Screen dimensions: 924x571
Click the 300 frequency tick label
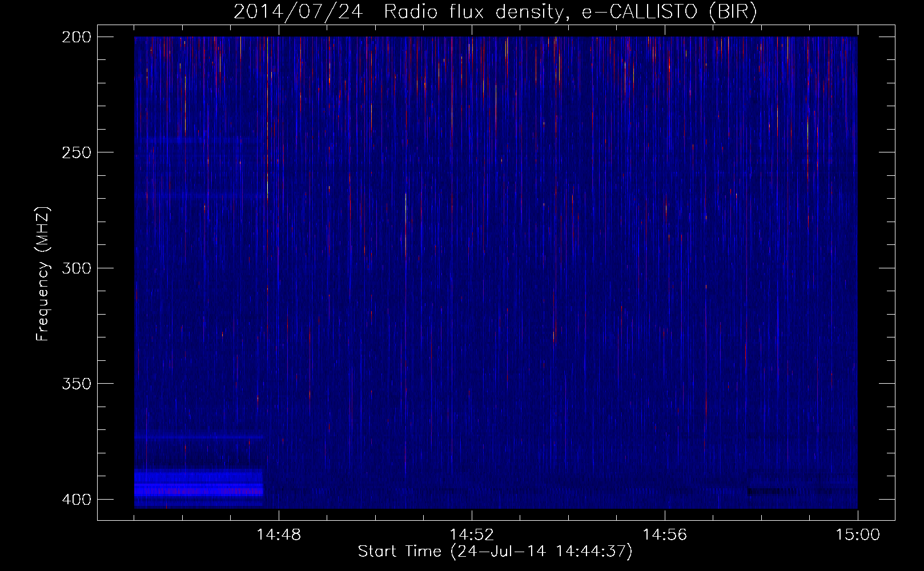[77, 268]
